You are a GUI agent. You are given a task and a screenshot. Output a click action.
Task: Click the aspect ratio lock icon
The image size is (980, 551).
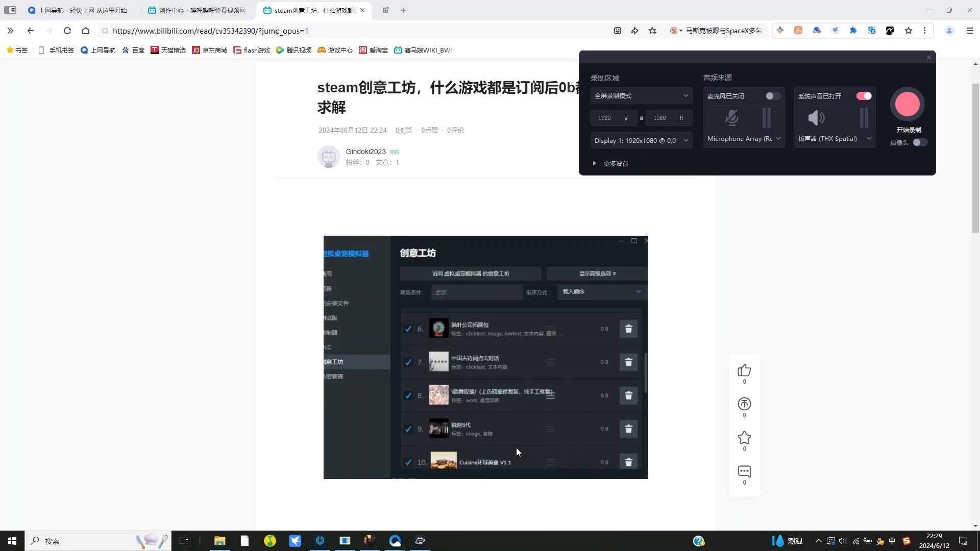click(642, 118)
